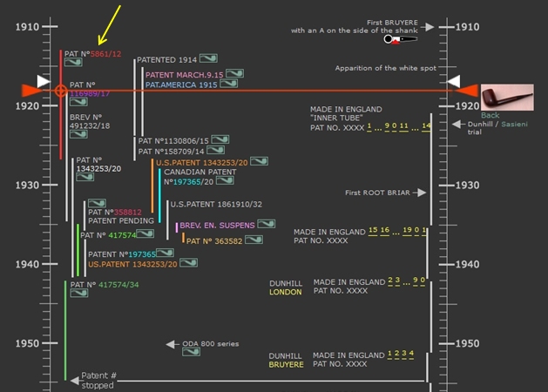Open pipe icon beside BREV. EN. SUSPENS

click(x=266, y=225)
